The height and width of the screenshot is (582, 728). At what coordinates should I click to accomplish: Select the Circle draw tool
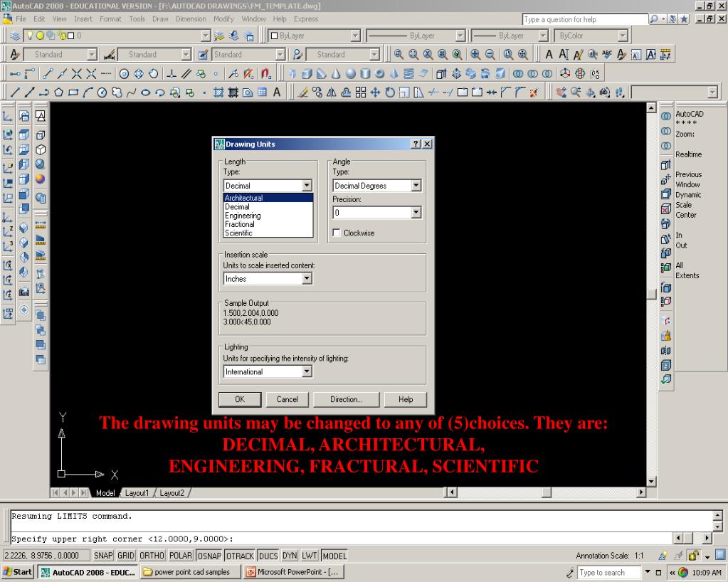click(102, 92)
